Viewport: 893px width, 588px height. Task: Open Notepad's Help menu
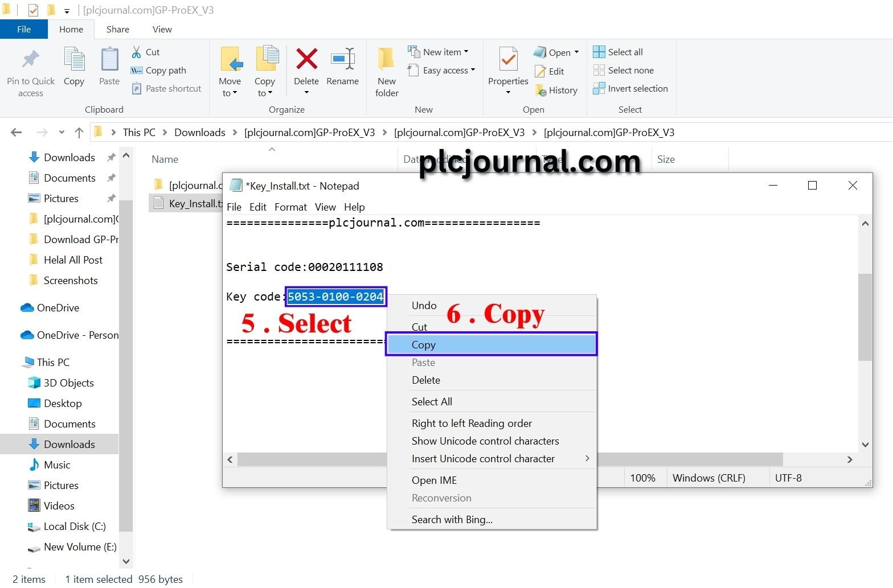point(354,207)
